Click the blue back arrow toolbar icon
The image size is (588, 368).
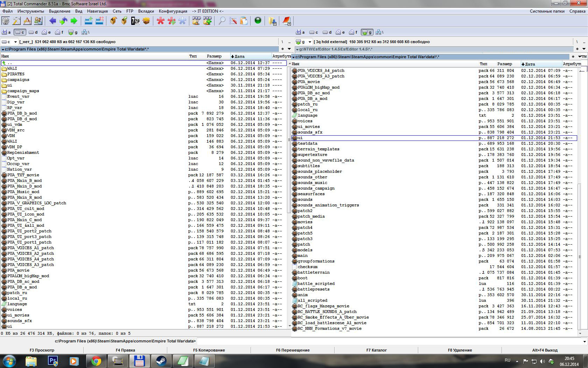(52, 21)
